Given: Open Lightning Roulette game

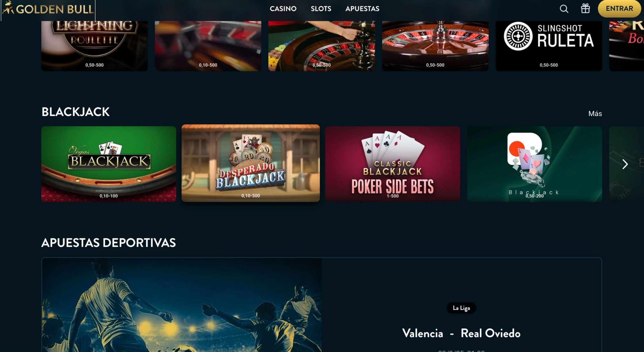Looking at the screenshot, I should pos(94,46).
